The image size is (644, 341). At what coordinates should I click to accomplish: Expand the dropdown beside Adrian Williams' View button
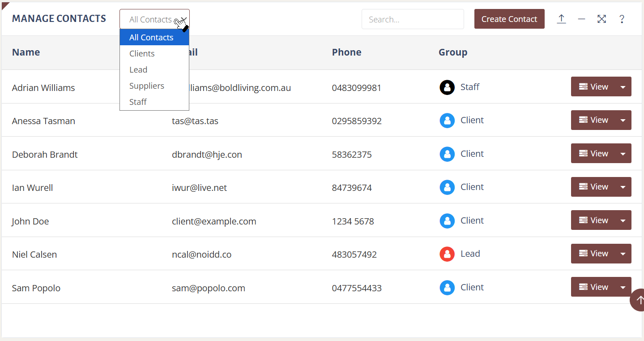click(x=623, y=86)
